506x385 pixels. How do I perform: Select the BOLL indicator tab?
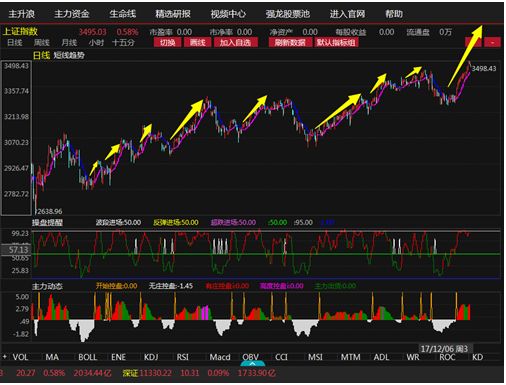coord(87,357)
